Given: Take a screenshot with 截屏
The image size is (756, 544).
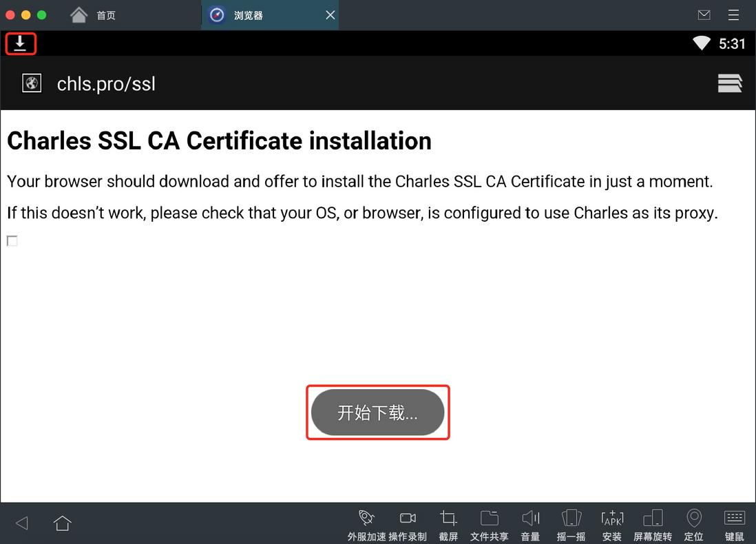Looking at the screenshot, I should [x=448, y=525].
